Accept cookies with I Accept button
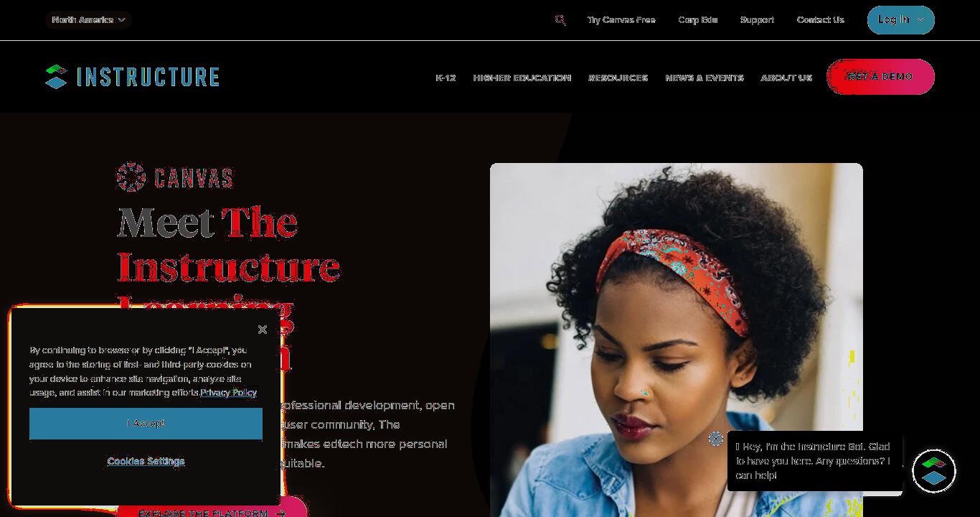Screen dimensions: 980x517 (146, 424)
